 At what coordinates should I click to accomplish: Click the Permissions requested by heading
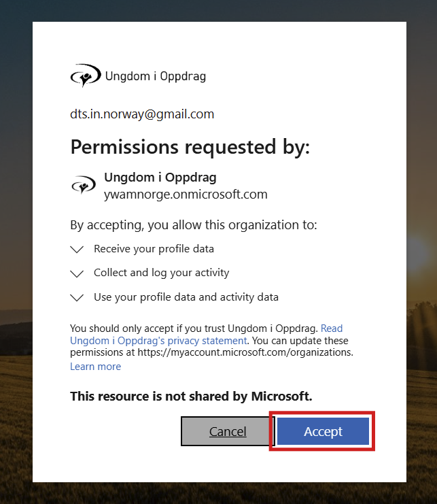190,147
